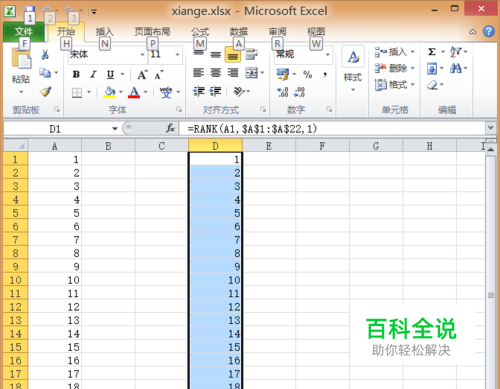The width and height of the screenshot is (500, 389).
Task: Switch to the 视图 tab
Action: pos(316,32)
